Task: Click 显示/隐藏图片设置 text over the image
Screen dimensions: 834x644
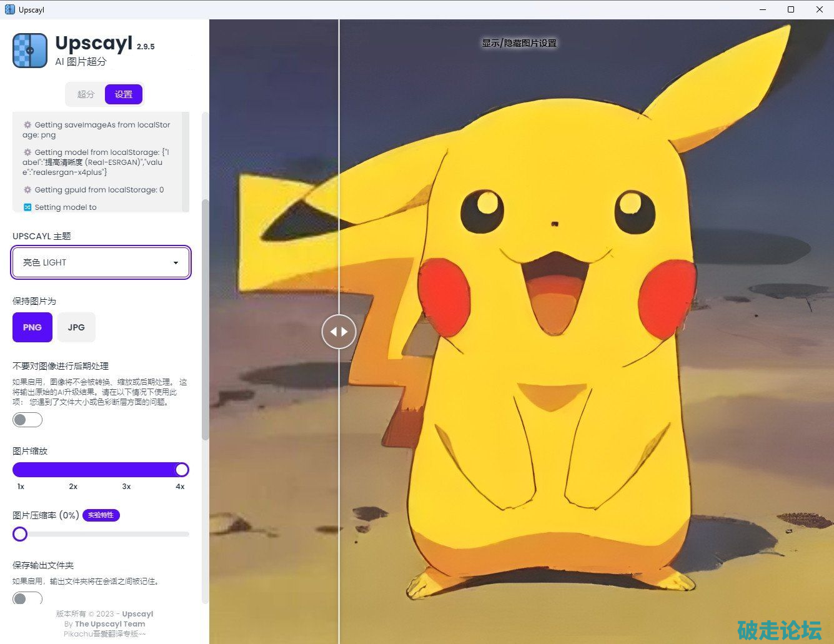Action: [519, 43]
